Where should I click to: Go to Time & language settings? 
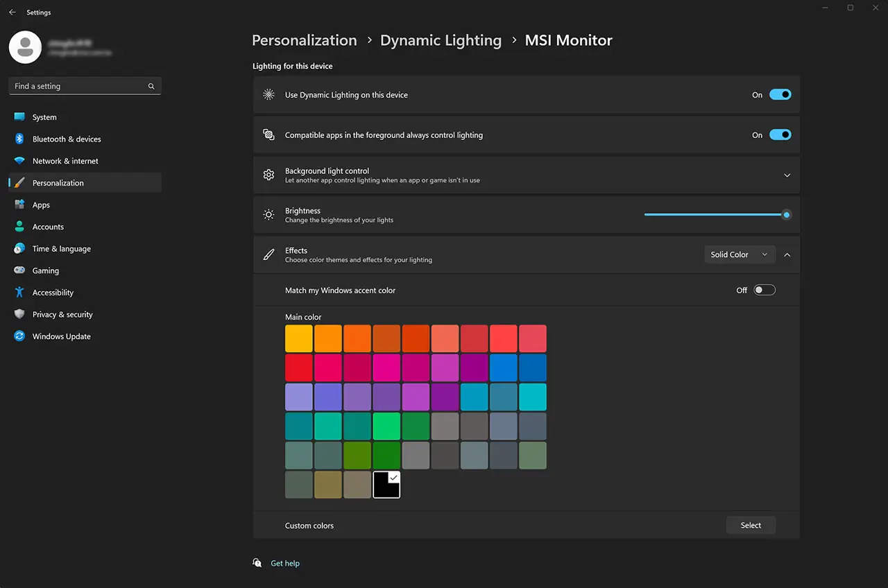61,249
